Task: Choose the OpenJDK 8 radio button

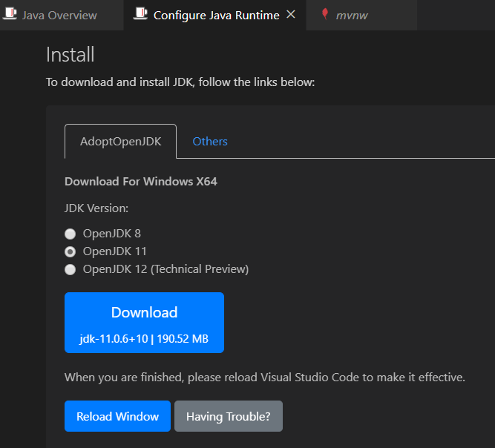Action: pyautogui.click(x=70, y=234)
